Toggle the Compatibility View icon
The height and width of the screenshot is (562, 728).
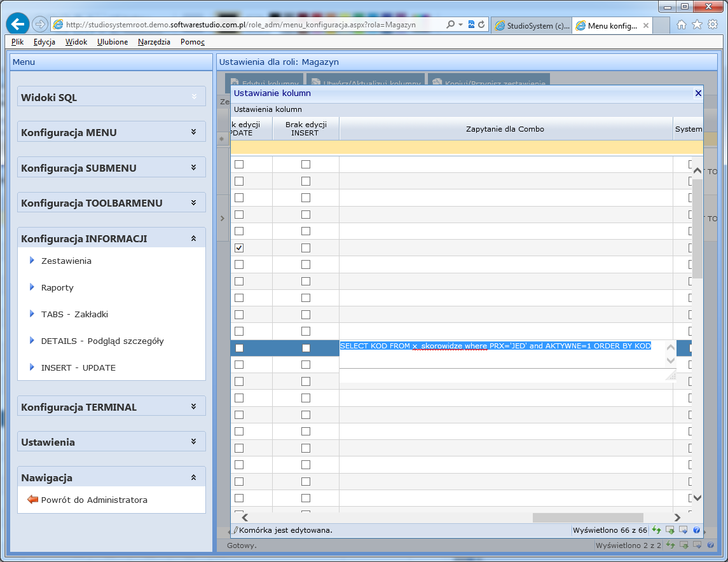[x=471, y=24]
